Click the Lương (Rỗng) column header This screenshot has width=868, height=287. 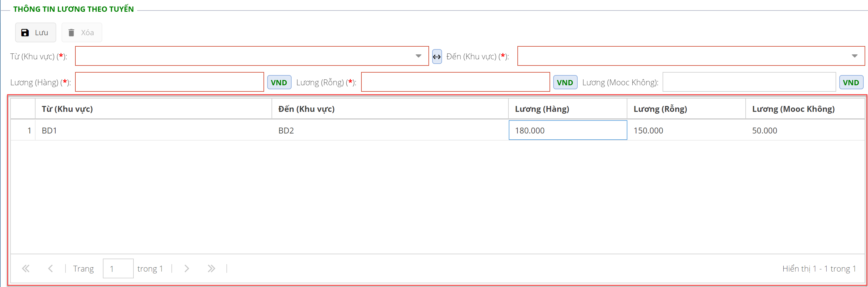pos(660,109)
